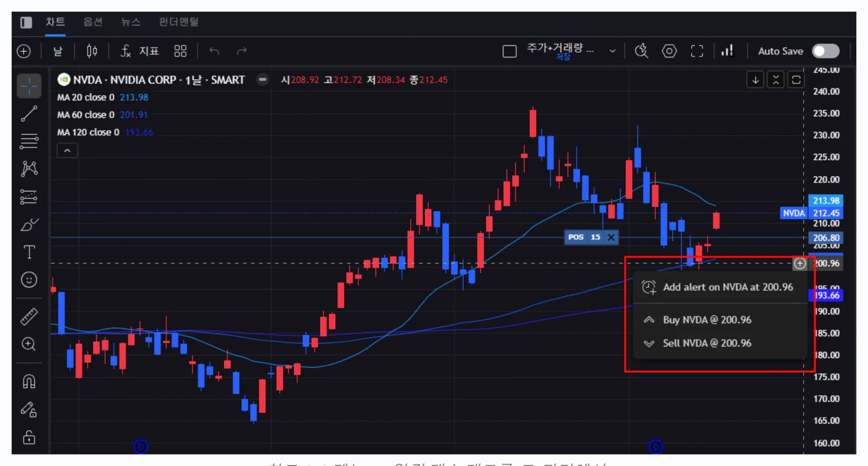
Task: Click the reset chart view button
Action: coord(796,80)
